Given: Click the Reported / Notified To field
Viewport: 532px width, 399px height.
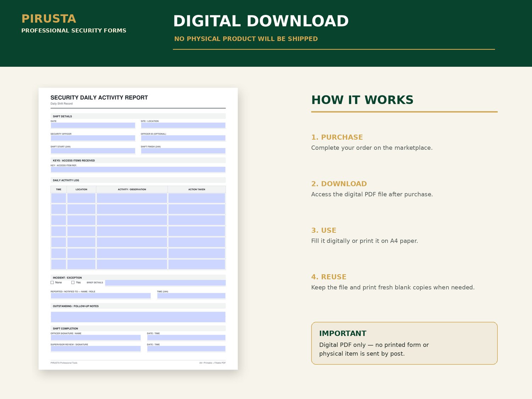Looking at the screenshot, I should (101, 296).
